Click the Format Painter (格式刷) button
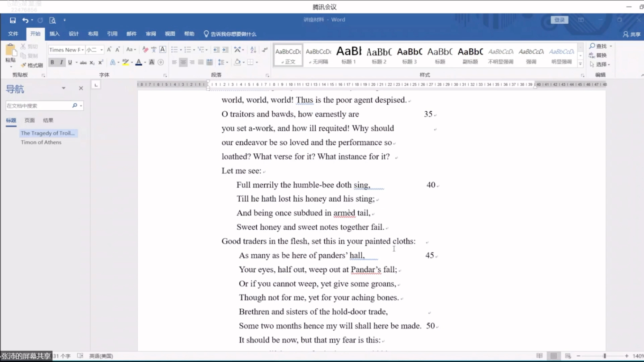 (32, 65)
